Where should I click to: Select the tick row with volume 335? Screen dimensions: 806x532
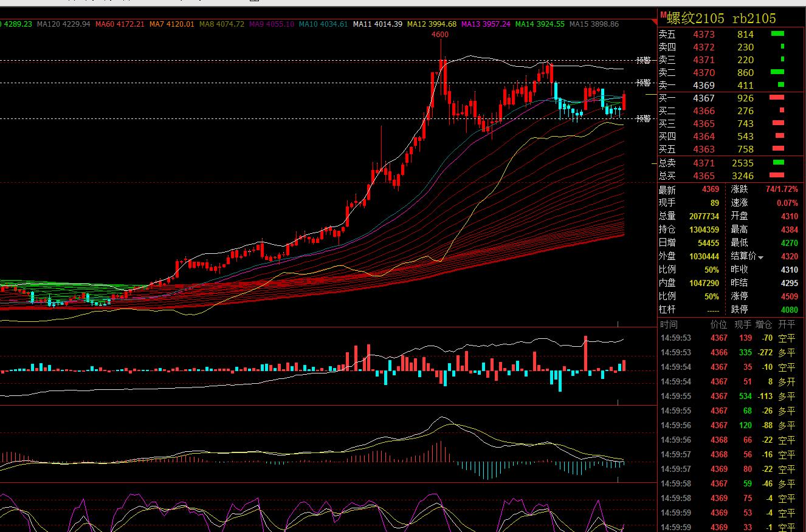731,352
